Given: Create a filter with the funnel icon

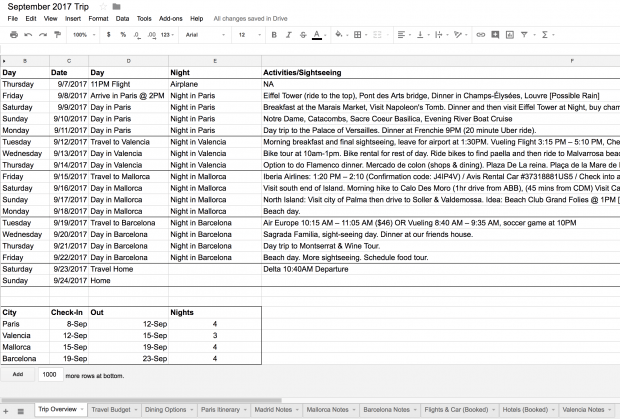Looking at the screenshot, I should tap(524, 34).
